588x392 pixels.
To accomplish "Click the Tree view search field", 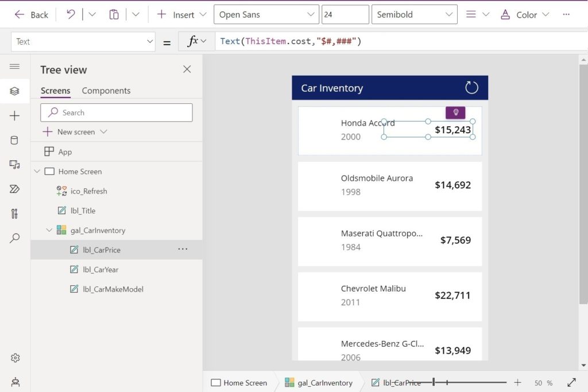I will tap(116, 112).
